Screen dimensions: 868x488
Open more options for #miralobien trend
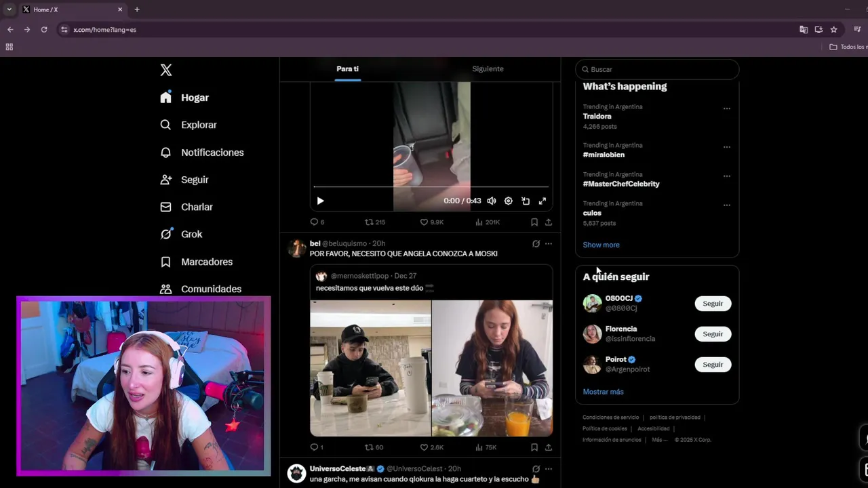coord(727,147)
